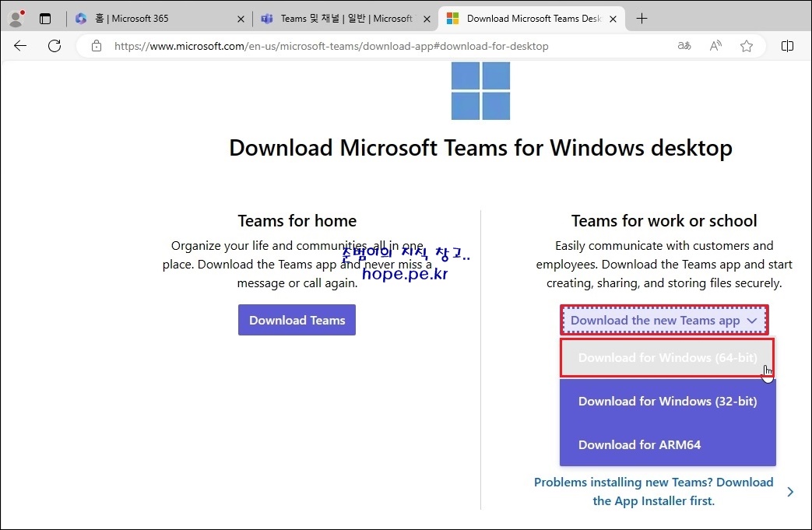Image resolution: width=812 pixels, height=530 pixels.
Task: Expand Download the new Teams app dropdown
Action: [x=664, y=321]
